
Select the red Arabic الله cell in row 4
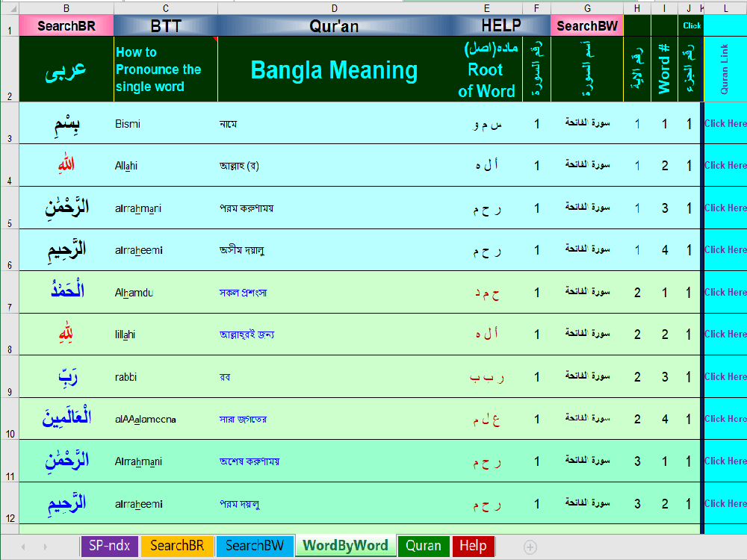(x=66, y=165)
